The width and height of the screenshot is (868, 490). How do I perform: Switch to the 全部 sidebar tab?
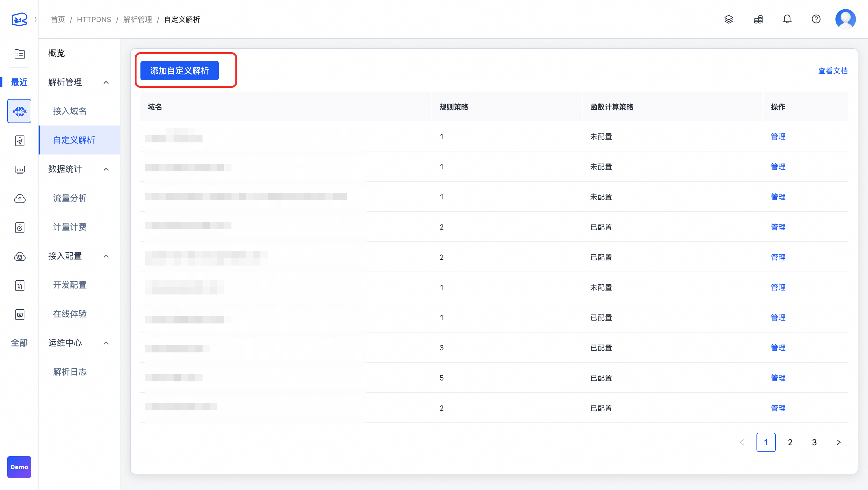tap(19, 343)
